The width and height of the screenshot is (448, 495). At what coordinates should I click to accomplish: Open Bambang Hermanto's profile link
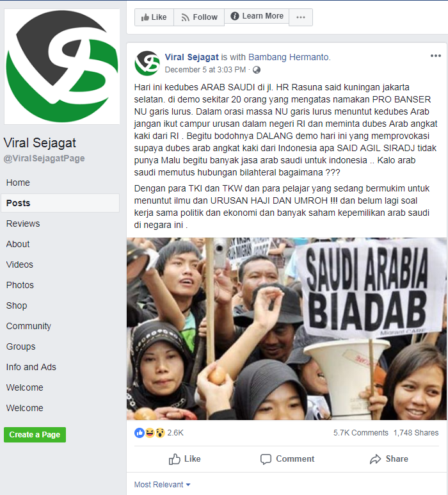pos(289,57)
